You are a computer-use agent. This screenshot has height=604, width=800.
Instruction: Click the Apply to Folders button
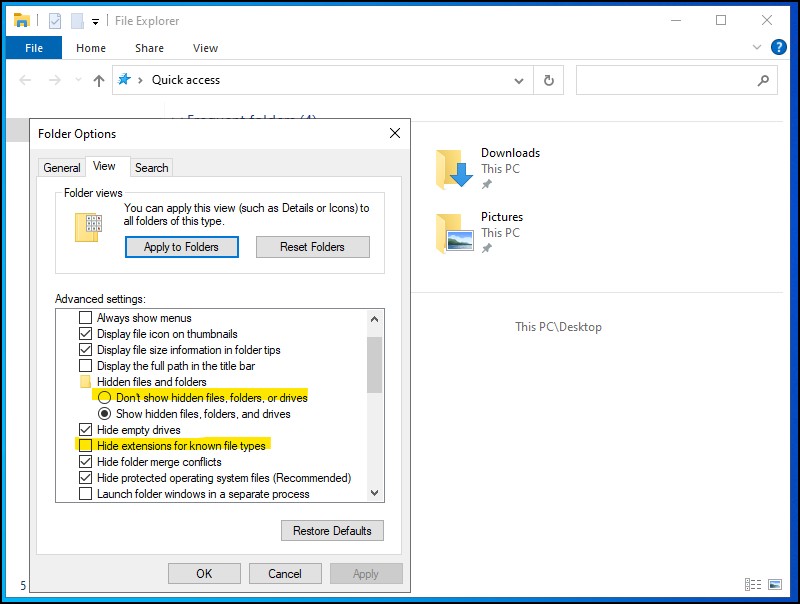[182, 247]
